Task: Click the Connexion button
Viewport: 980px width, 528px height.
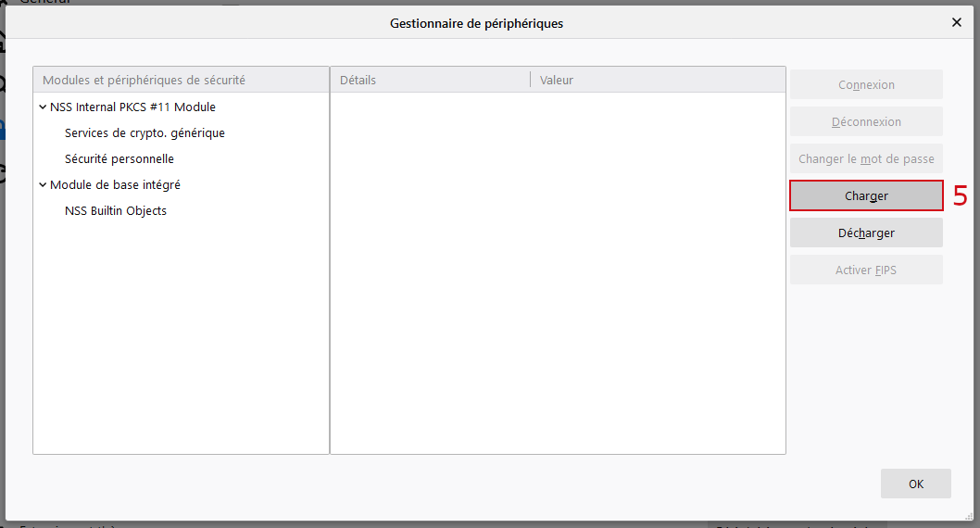Action: (x=866, y=85)
